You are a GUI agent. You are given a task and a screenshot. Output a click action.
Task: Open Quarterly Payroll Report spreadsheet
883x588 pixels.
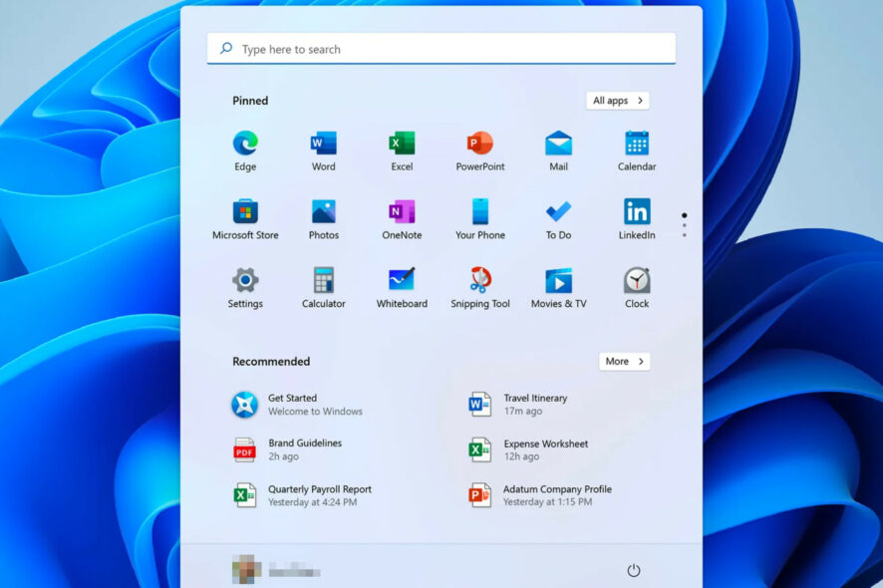pyautogui.click(x=302, y=495)
